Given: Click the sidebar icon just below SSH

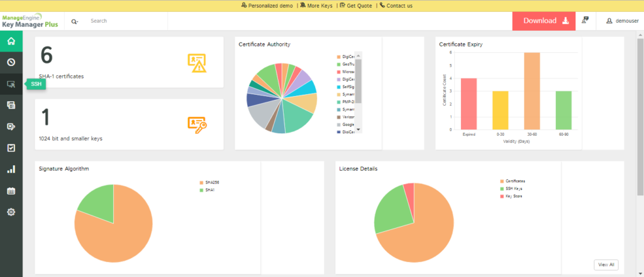Looking at the screenshot, I should pyautogui.click(x=11, y=105).
